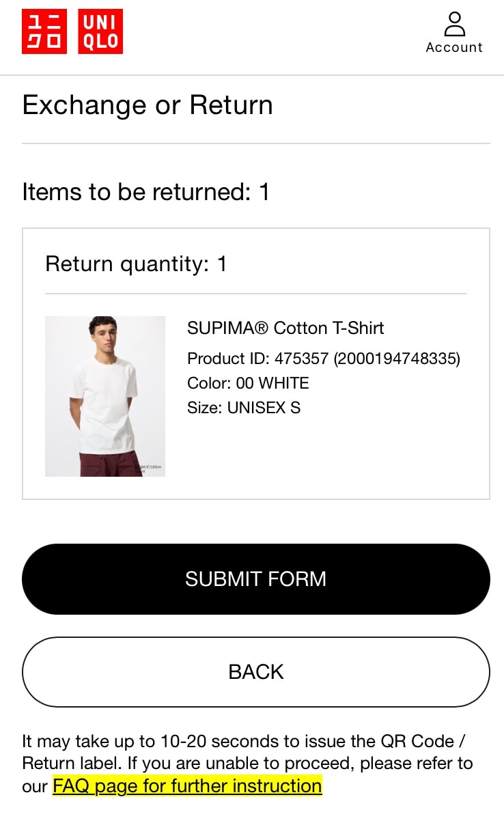The image size is (504, 823).
Task: Go back with the BACK button
Action: pos(256,671)
